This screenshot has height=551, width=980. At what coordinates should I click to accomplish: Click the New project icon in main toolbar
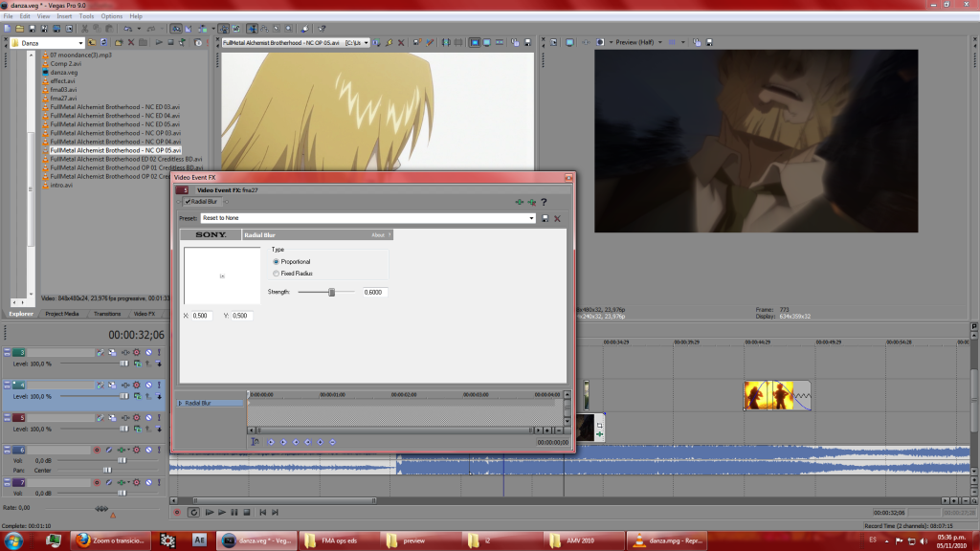point(7,29)
